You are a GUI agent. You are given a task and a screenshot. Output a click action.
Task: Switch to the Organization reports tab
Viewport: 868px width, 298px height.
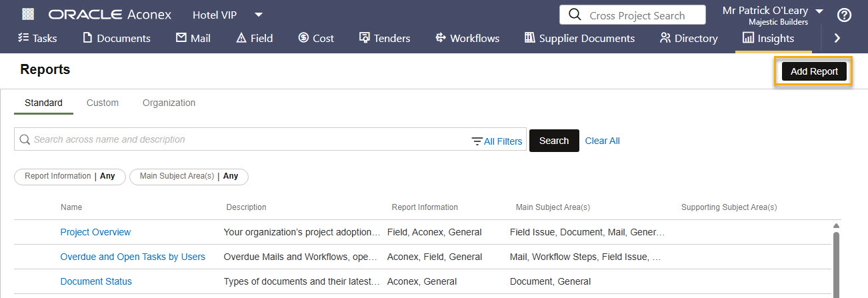[169, 103]
